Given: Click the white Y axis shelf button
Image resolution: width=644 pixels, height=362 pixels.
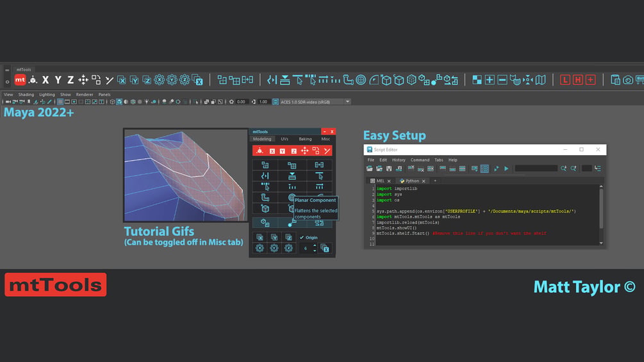Looking at the screenshot, I should point(58,80).
